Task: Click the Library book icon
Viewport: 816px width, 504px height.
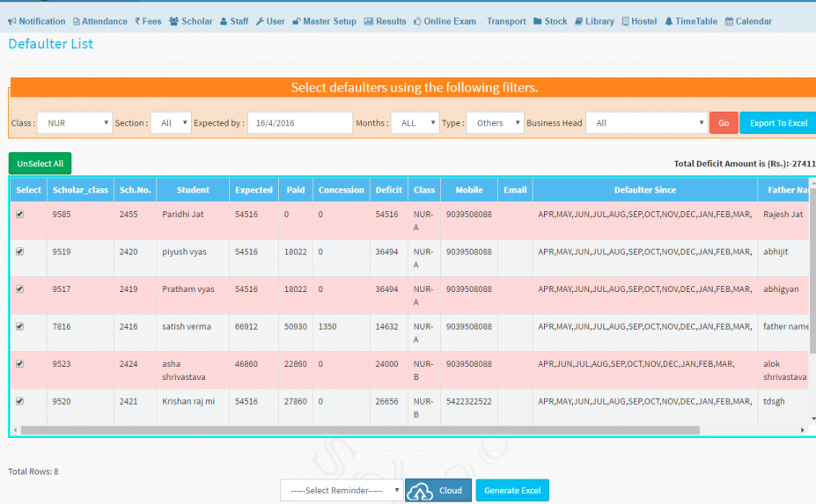Action: (x=578, y=21)
